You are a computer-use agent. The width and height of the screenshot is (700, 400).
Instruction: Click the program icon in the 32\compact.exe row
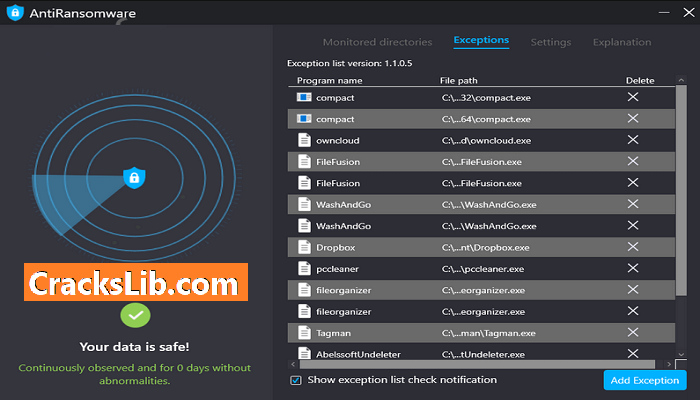click(x=304, y=97)
